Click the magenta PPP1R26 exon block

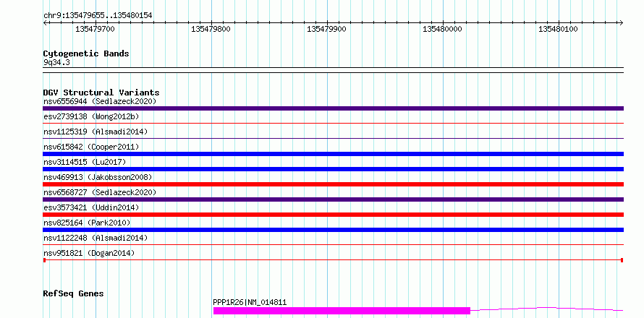point(342,311)
